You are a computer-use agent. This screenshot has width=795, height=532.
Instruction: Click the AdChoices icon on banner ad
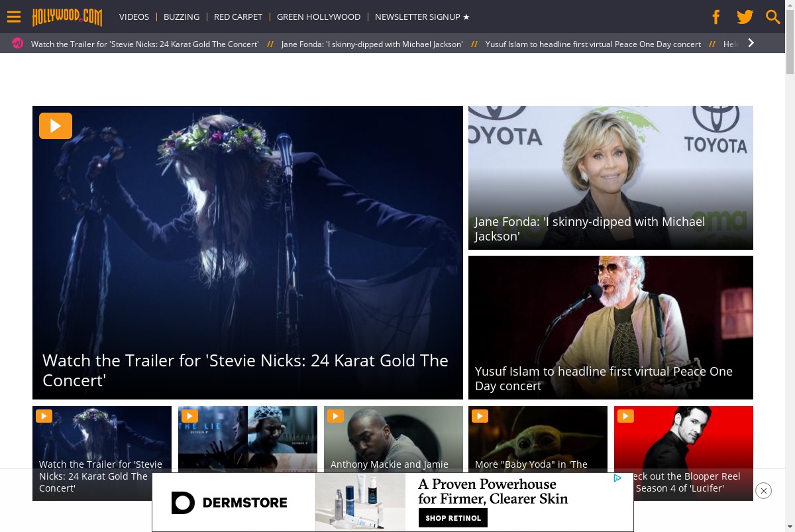617,478
